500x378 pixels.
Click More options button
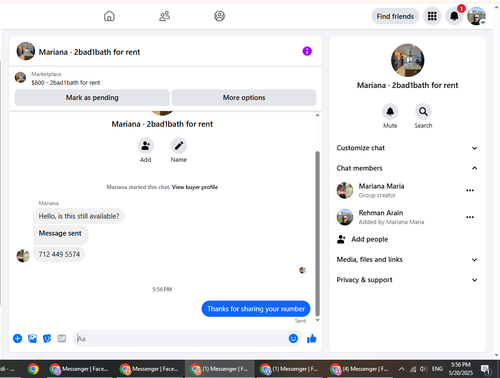[x=244, y=98]
